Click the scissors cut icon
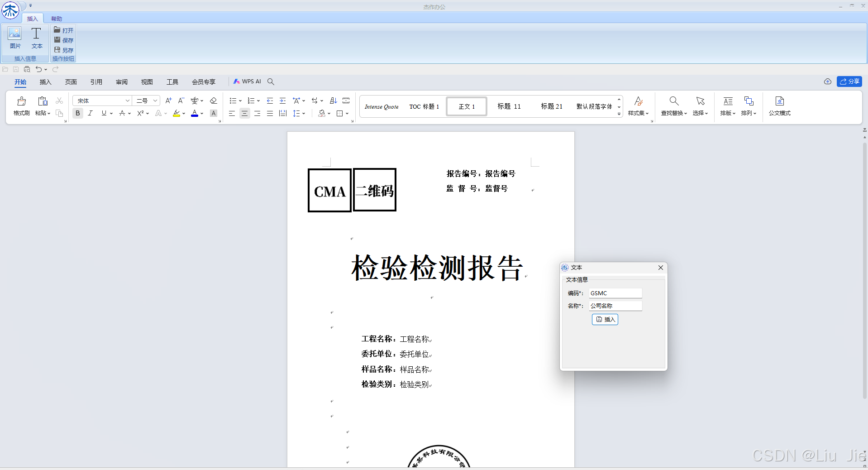The image size is (868, 470). 59,101
